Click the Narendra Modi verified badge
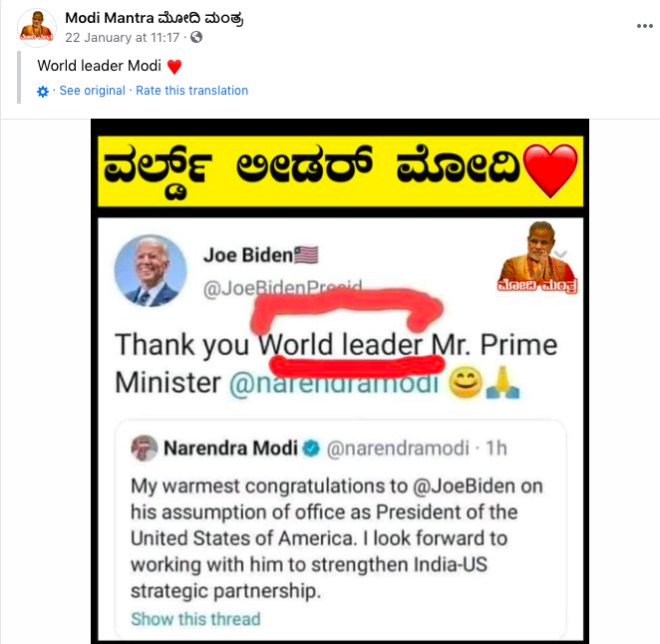 click(x=311, y=449)
